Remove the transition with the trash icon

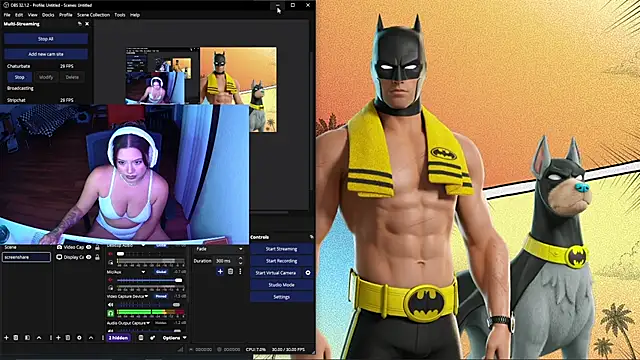click(x=231, y=271)
